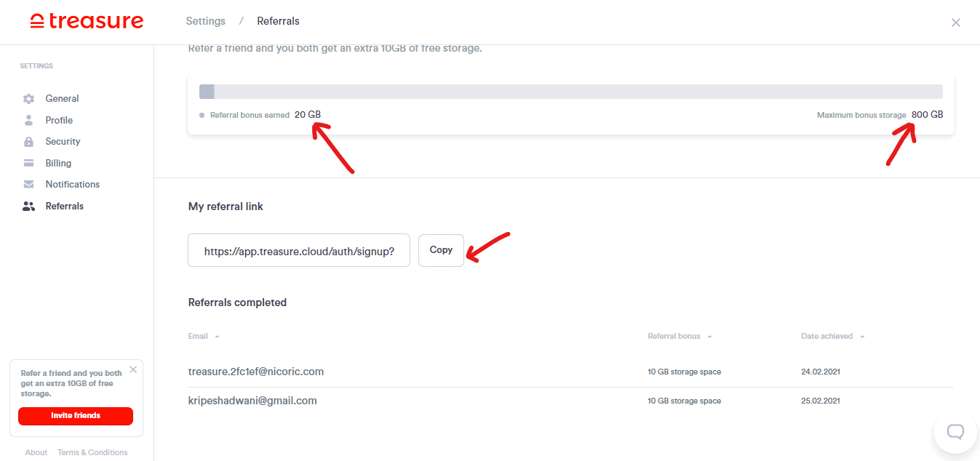The image size is (980, 461).
Task: Open the chat support bubble
Action: click(x=955, y=432)
